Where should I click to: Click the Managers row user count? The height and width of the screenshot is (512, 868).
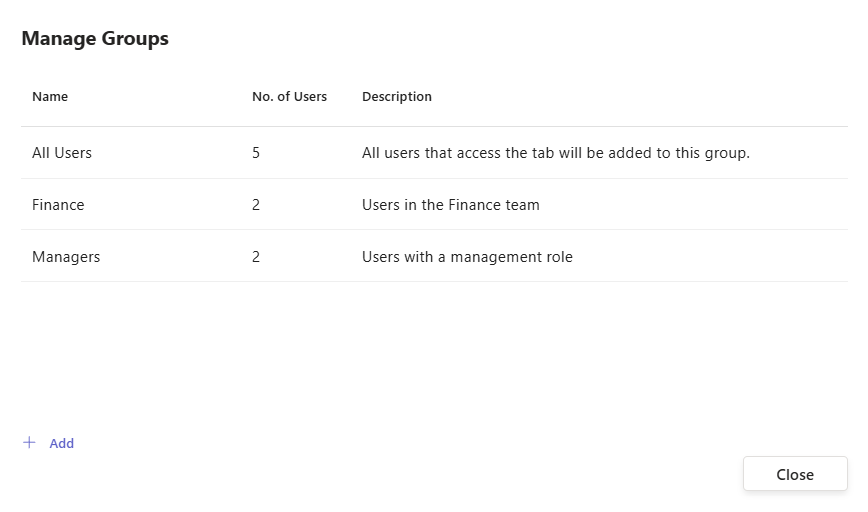click(256, 257)
